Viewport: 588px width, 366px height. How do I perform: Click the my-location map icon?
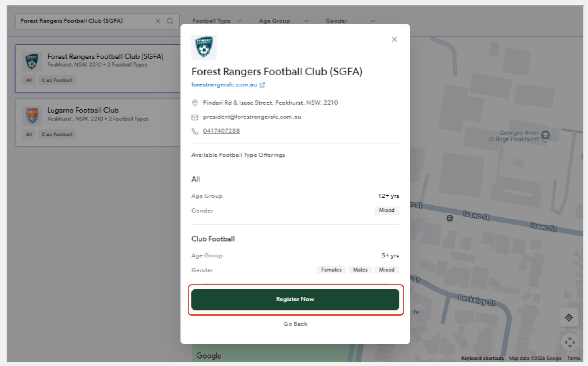pyautogui.click(x=569, y=318)
